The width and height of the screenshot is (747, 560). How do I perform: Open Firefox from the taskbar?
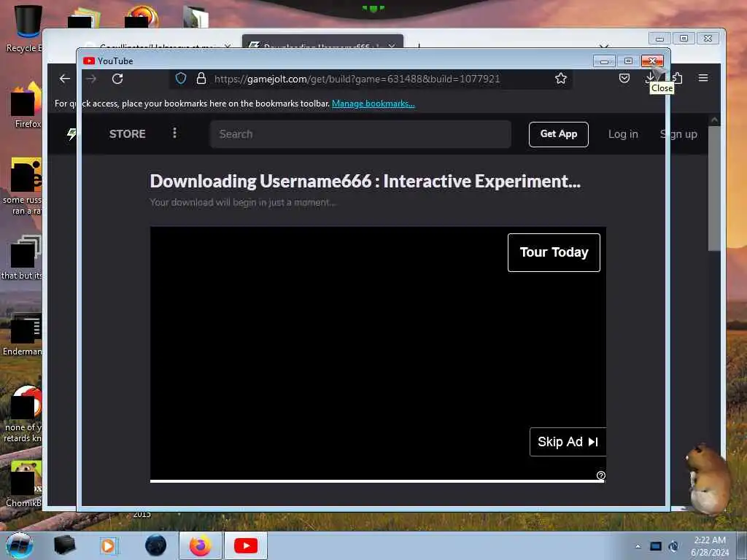[201, 545]
